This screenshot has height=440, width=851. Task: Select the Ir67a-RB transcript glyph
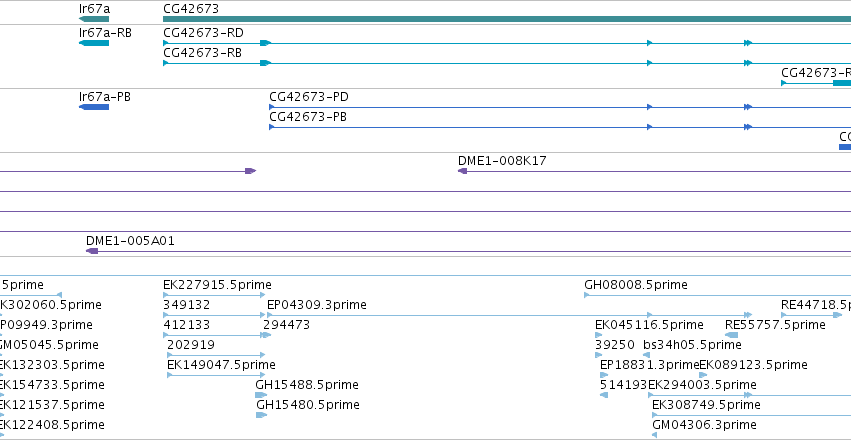pos(94,43)
